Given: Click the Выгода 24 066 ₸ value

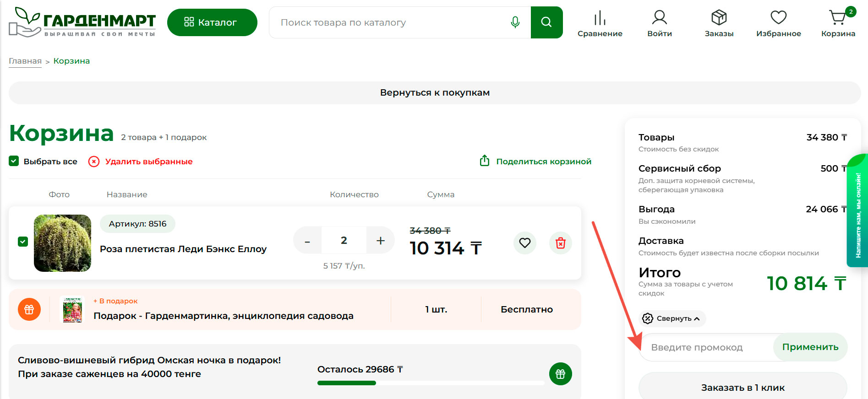Looking at the screenshot, I should click(826, 209).
